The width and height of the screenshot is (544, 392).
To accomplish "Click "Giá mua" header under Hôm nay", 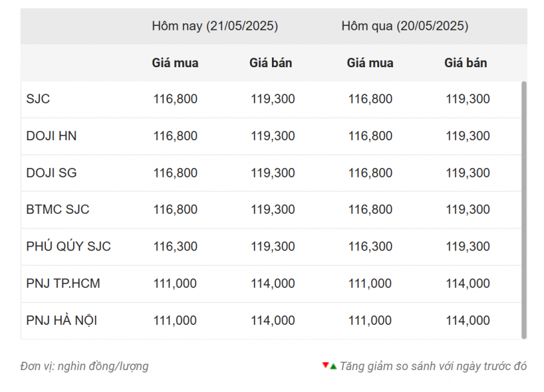I will 175,63.
